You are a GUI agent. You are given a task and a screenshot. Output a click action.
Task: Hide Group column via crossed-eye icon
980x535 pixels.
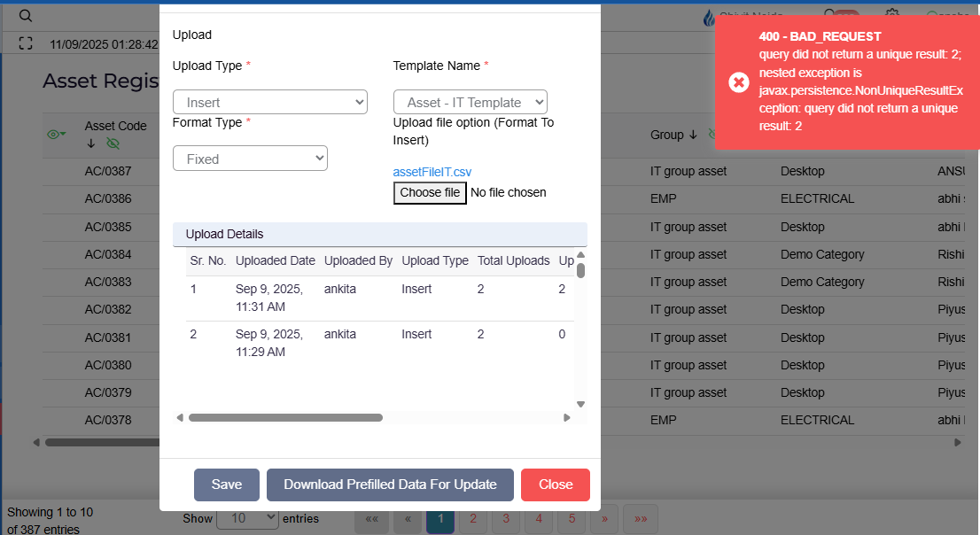point(710,135)
